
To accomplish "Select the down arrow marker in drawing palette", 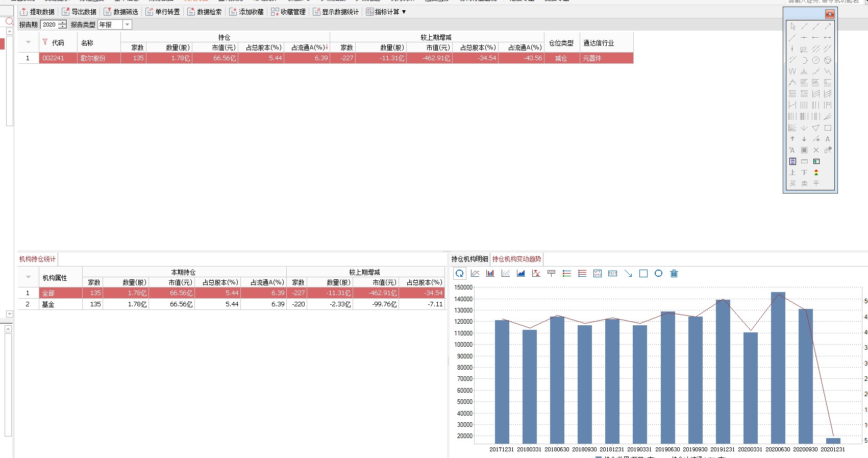I will coord(804,139).
